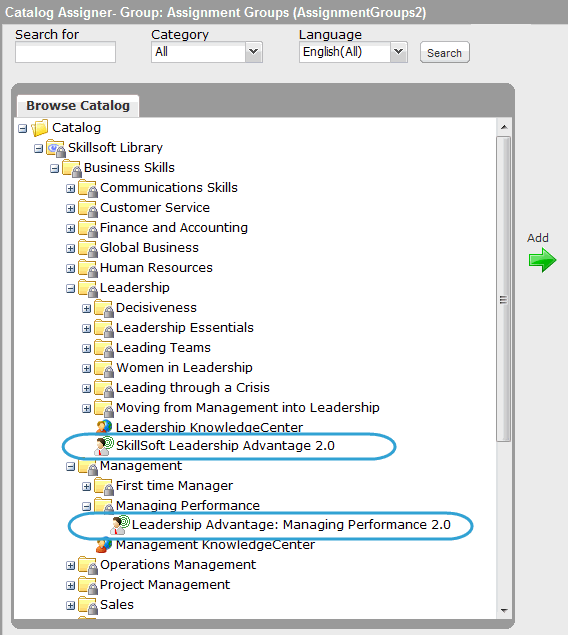The image size is (568, 635).
Task: Expand the Leading through a Crisis node
Action: click(87, 388)
